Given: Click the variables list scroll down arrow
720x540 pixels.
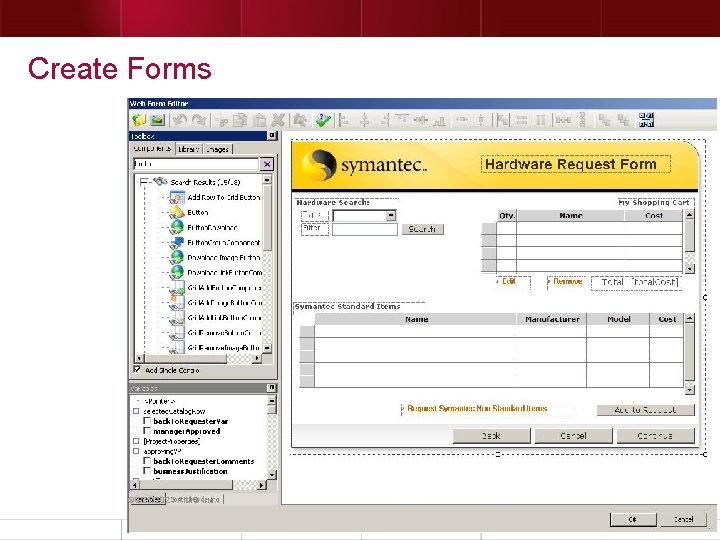Looking at the screenshot, I should [272, 474].
